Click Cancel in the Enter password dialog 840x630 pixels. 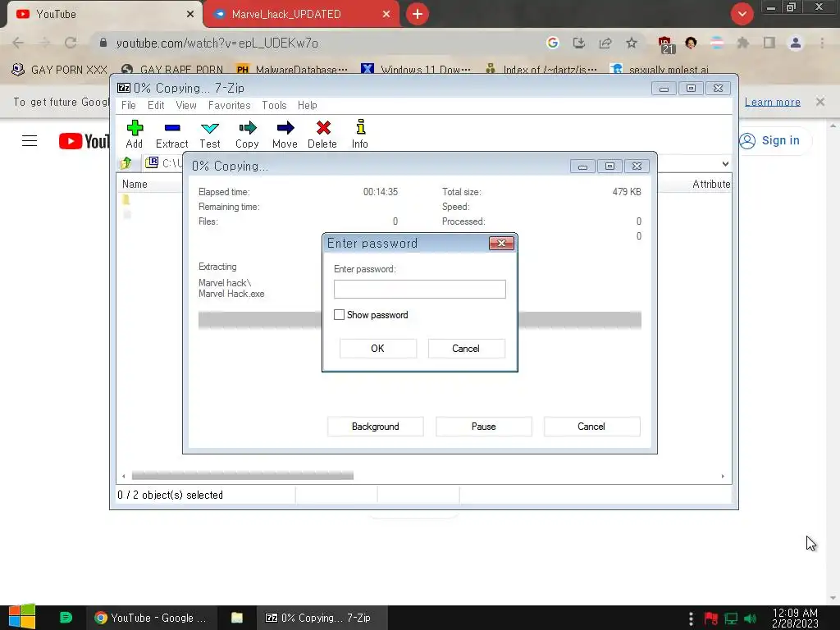coord(466,348)
